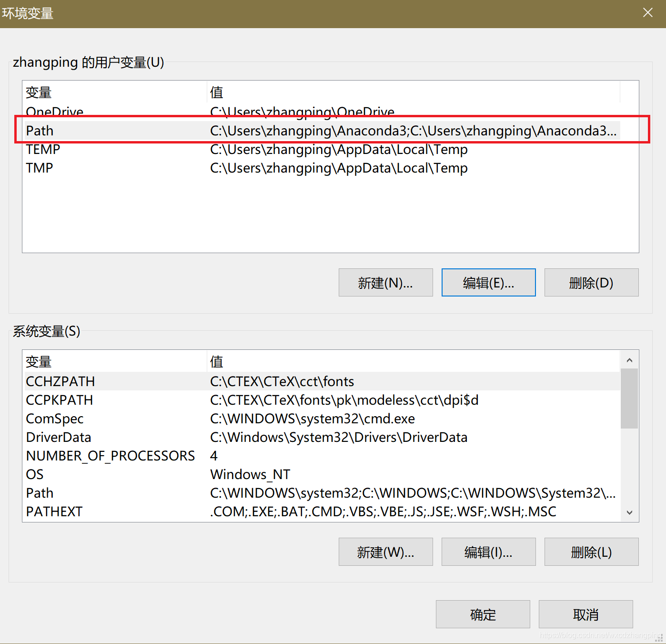Click the value 4 of NUMBER_OF_PROCESSORS
The image size is (666, 644).
point(214,456)
